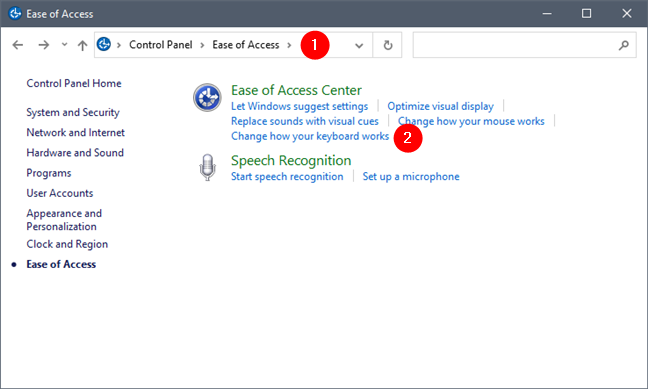
Task: Click the window title bar app icon
Action: click(x=15, y=13)
